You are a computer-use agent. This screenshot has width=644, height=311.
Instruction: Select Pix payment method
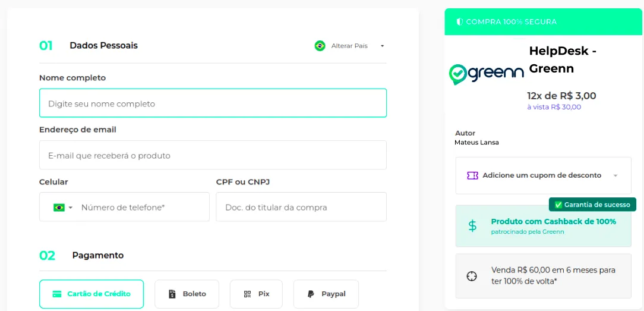[256, 294]
